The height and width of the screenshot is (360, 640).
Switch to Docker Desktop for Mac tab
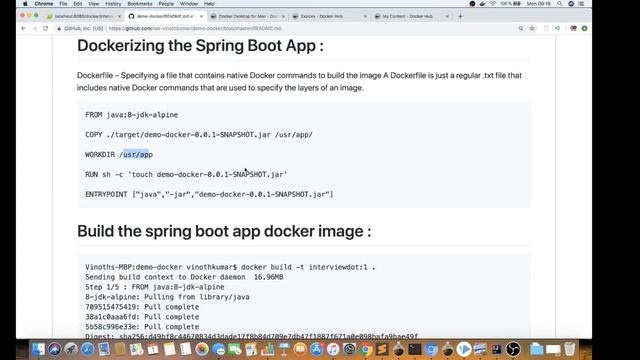[x=247, y=16]
